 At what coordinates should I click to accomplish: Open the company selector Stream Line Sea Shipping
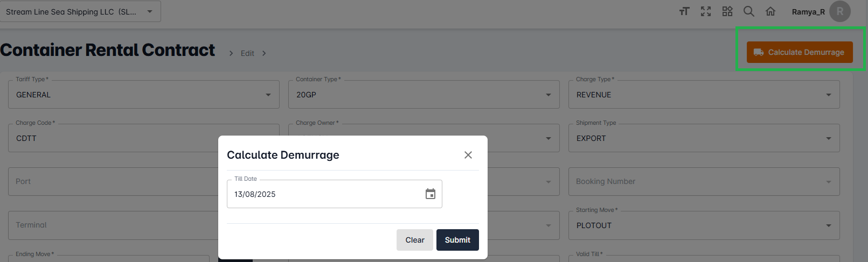pyautogui.click(x=80, y=11)
